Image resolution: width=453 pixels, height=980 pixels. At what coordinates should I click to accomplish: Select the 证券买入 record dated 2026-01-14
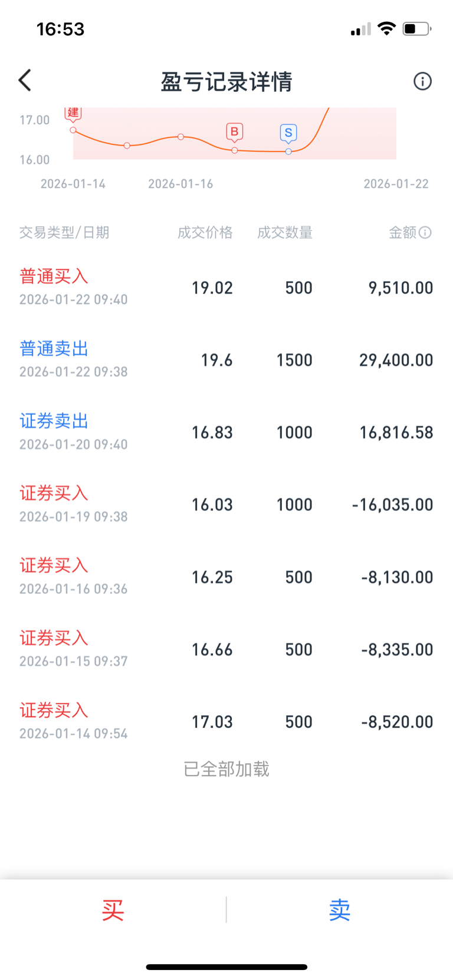[226, 722]
